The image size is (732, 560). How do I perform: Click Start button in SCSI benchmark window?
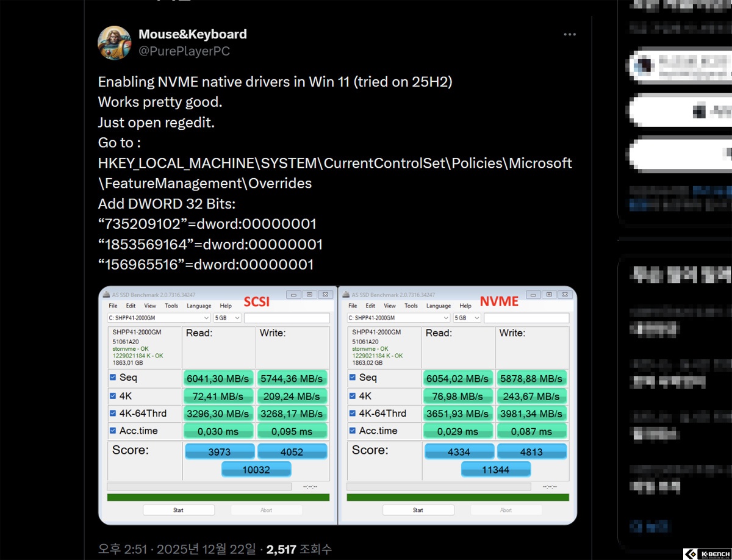[x=179, y=510]
